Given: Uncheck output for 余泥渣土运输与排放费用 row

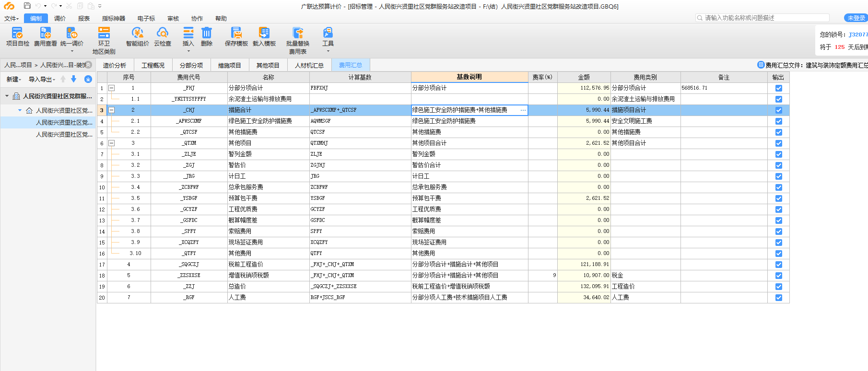Looking at the screenshot, I should pos(778,99).
